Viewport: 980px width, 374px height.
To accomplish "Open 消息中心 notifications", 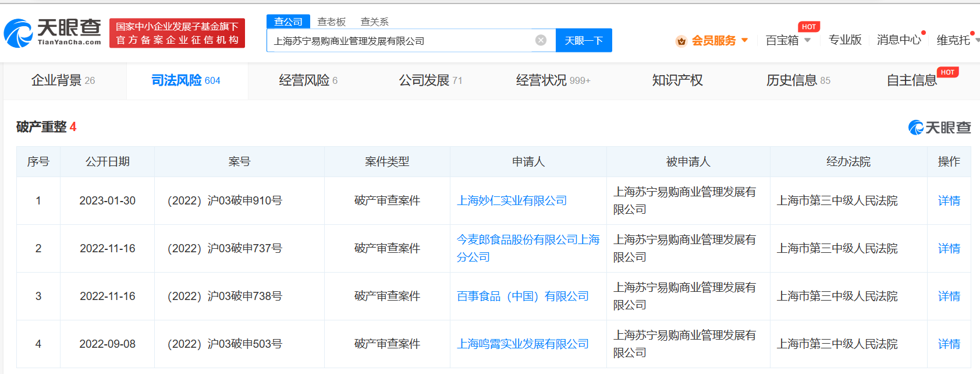I will point(899,40).
